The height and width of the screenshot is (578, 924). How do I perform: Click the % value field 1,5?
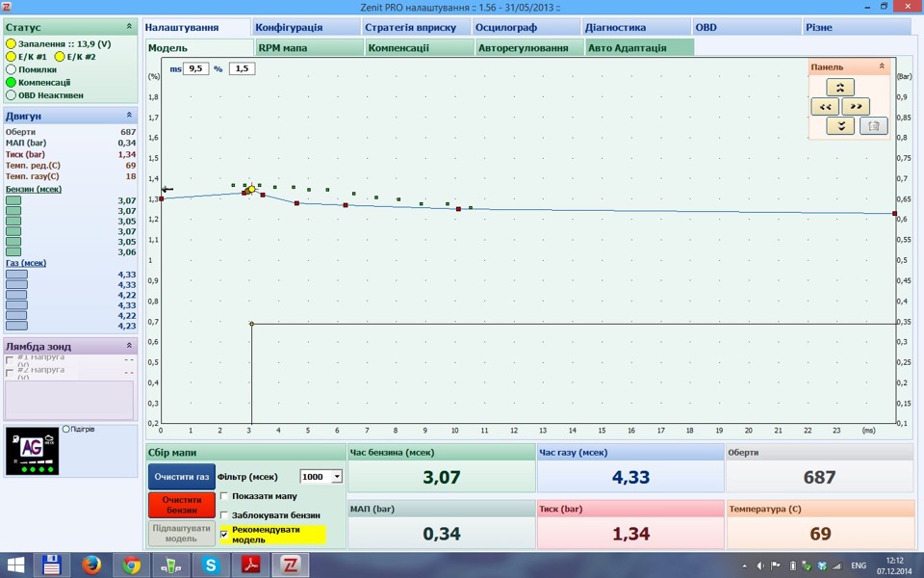click(x=242, y=68)
